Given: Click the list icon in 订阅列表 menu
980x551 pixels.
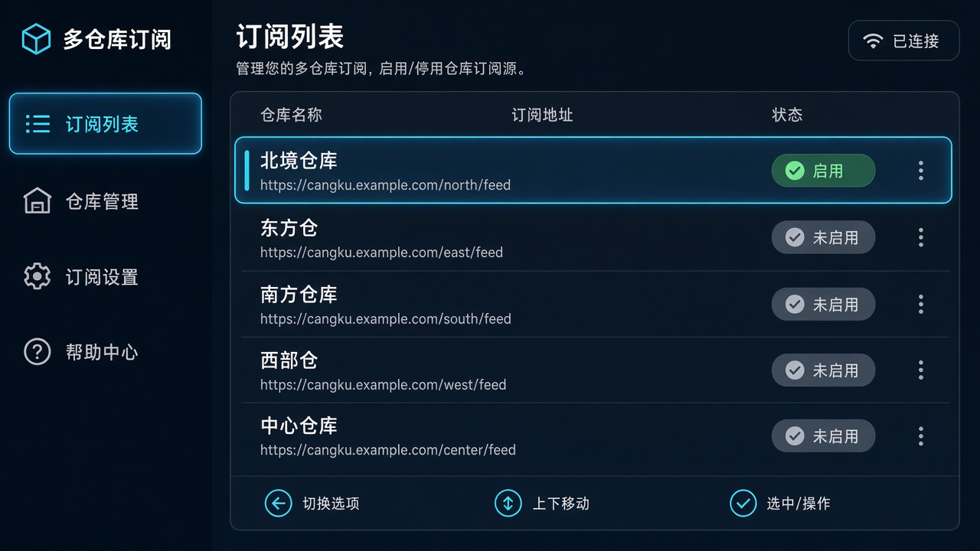Looking at the screenshot, I should [38, 124].
